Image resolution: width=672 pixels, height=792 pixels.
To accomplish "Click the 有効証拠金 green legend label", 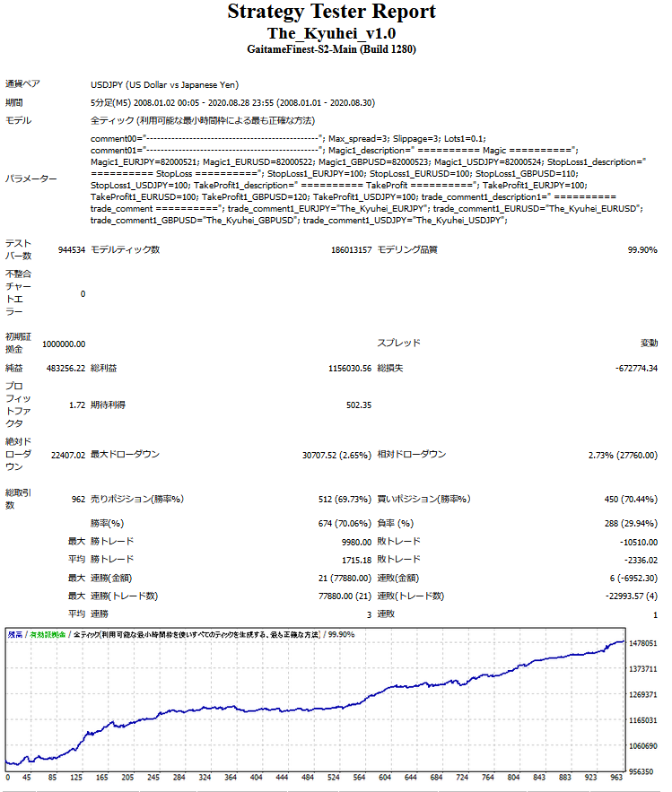I will click(x=48, y=634).
